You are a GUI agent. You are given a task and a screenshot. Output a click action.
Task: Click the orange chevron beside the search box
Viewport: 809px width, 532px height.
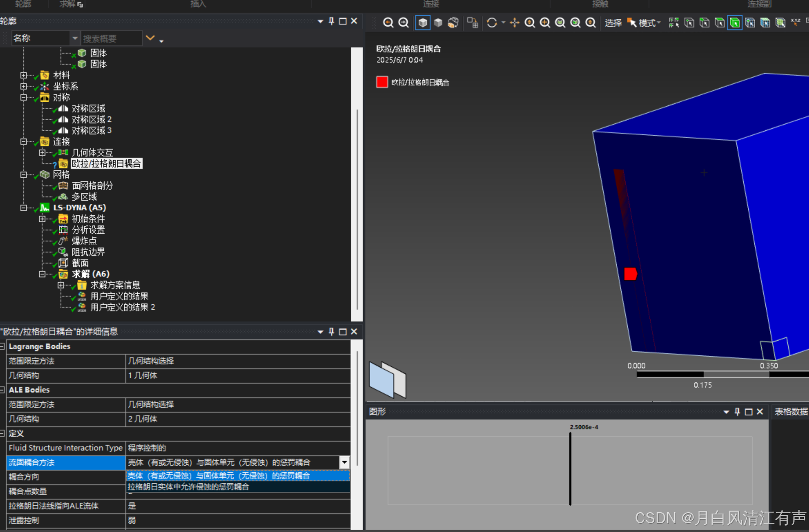pos(150,38)
